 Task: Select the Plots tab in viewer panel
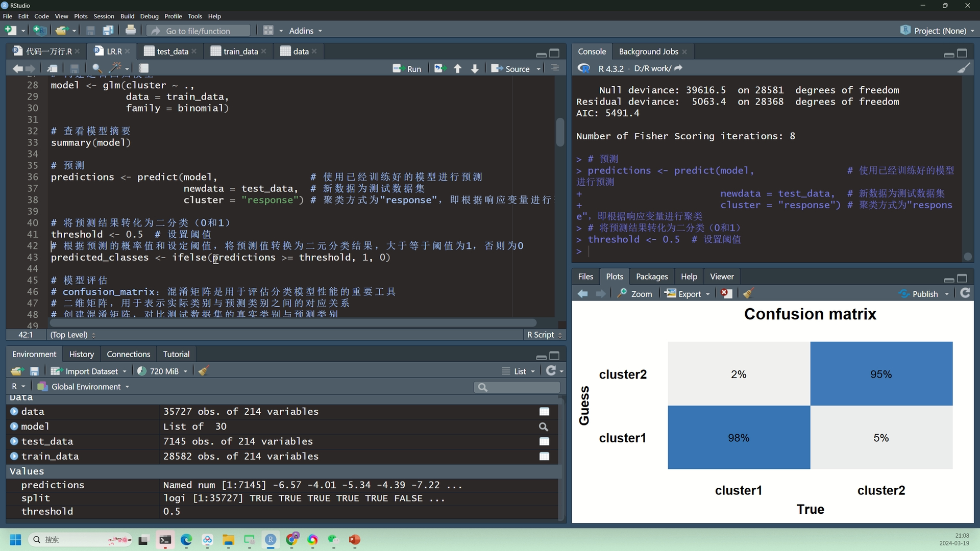613,277
